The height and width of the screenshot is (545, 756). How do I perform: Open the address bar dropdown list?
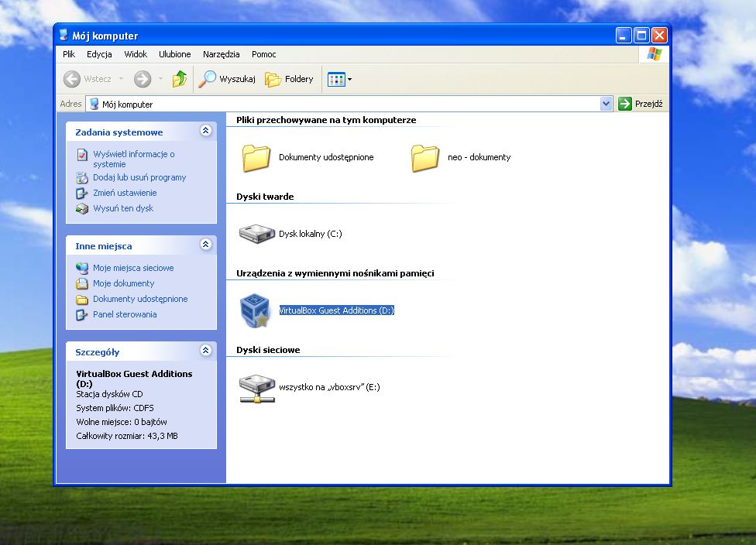pos(606,104)
